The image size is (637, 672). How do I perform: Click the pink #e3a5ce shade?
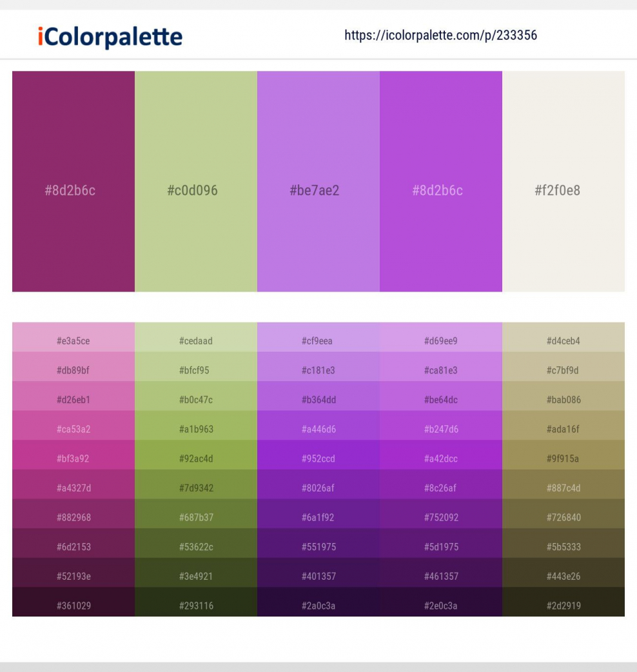tap(73, 341)
